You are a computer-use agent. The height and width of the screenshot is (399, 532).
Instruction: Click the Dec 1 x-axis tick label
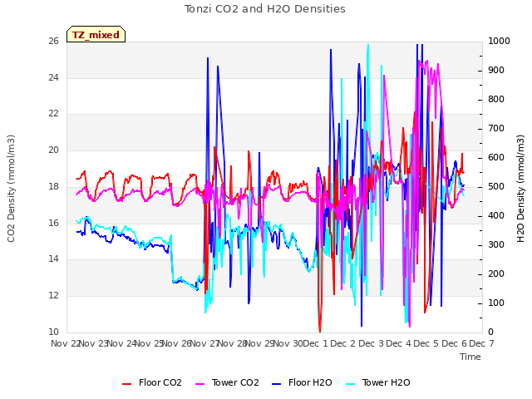(x=315, y=343)
